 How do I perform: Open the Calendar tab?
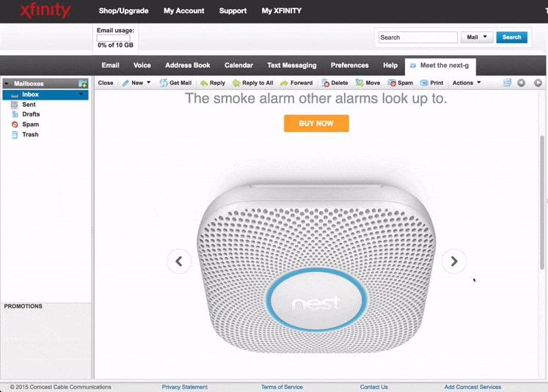tap(238, 65)
